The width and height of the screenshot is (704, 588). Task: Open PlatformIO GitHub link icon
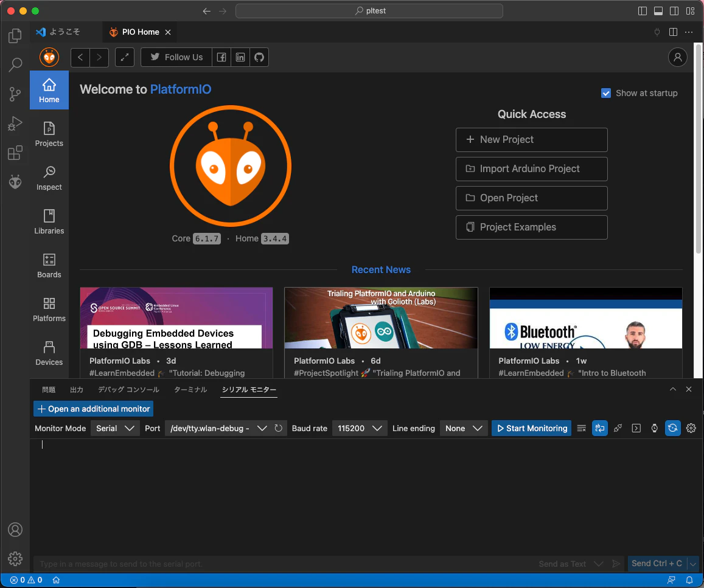[x=259, y=57]
